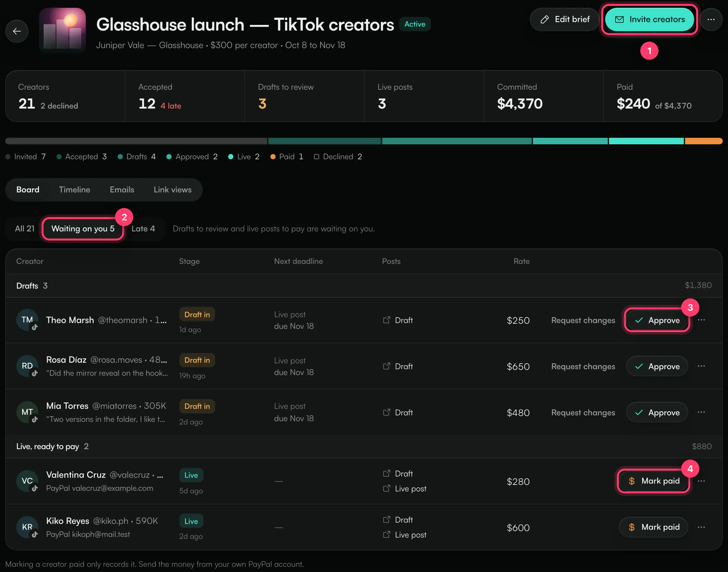Open Kiko Reyes's Draft link
Screen dimensions: 728x572
point(398,520)
